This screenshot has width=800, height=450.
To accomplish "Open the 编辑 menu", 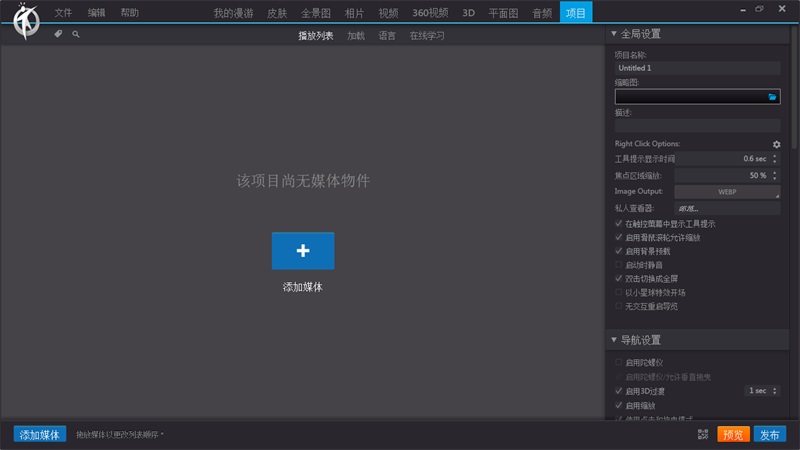I will 96,13.
